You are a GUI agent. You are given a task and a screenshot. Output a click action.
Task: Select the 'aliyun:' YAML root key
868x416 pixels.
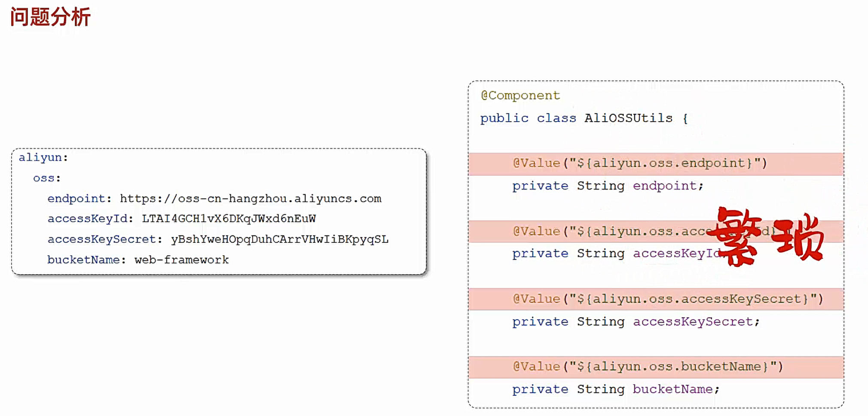click(43, 158)
